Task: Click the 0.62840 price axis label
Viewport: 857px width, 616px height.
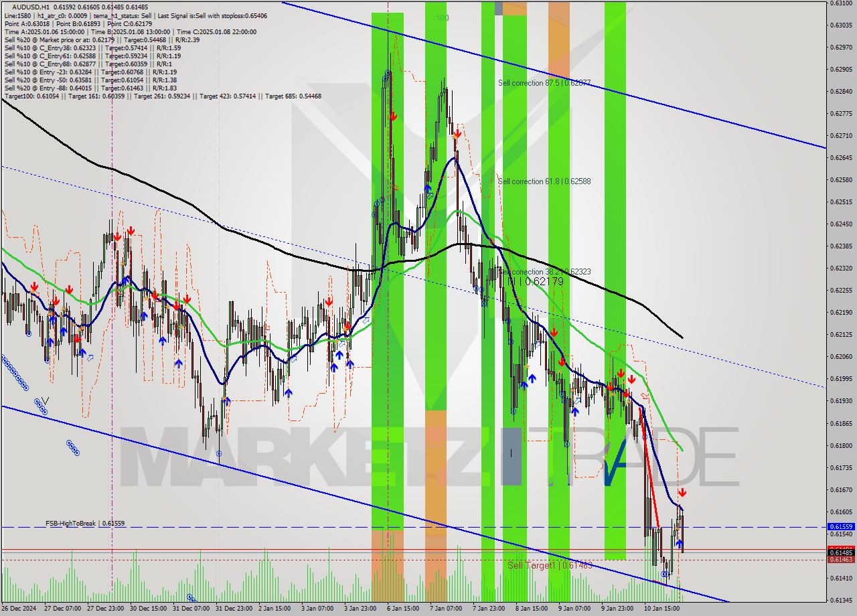Action: [x=840, y=92]
